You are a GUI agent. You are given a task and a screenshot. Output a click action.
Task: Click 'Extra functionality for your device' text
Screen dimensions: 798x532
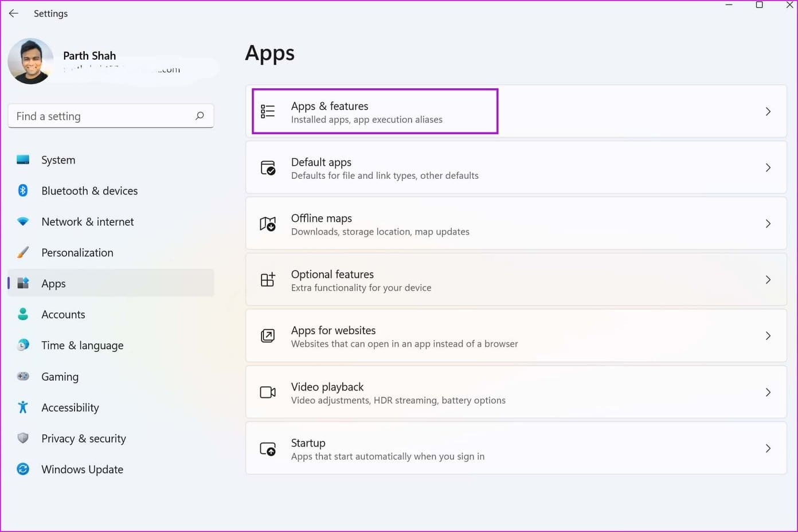tap(361, 288)
